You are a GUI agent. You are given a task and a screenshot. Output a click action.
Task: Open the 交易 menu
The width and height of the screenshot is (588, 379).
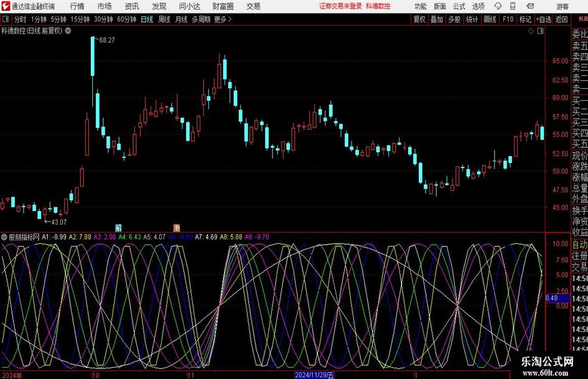click(253, 6)
